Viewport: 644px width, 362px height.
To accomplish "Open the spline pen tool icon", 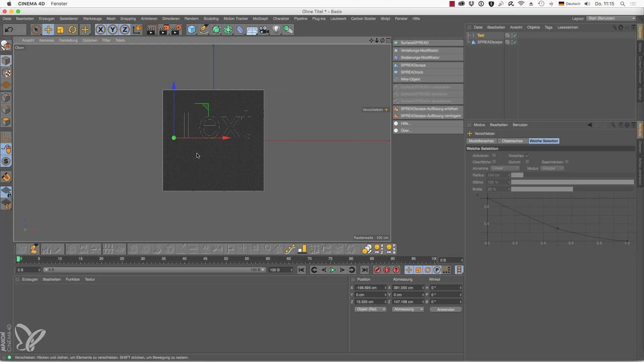I will coord(204,30).
